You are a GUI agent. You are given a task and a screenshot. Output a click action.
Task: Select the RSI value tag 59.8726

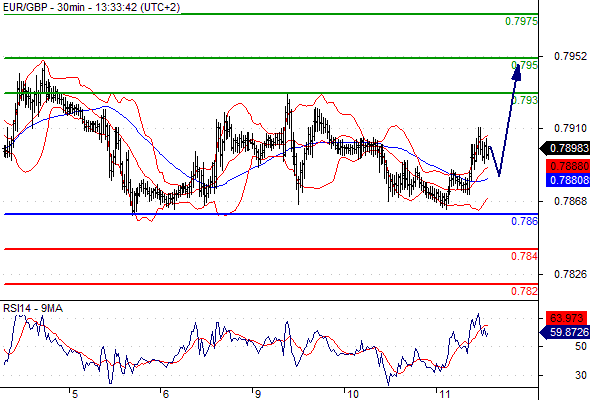[x=565, y=332]
